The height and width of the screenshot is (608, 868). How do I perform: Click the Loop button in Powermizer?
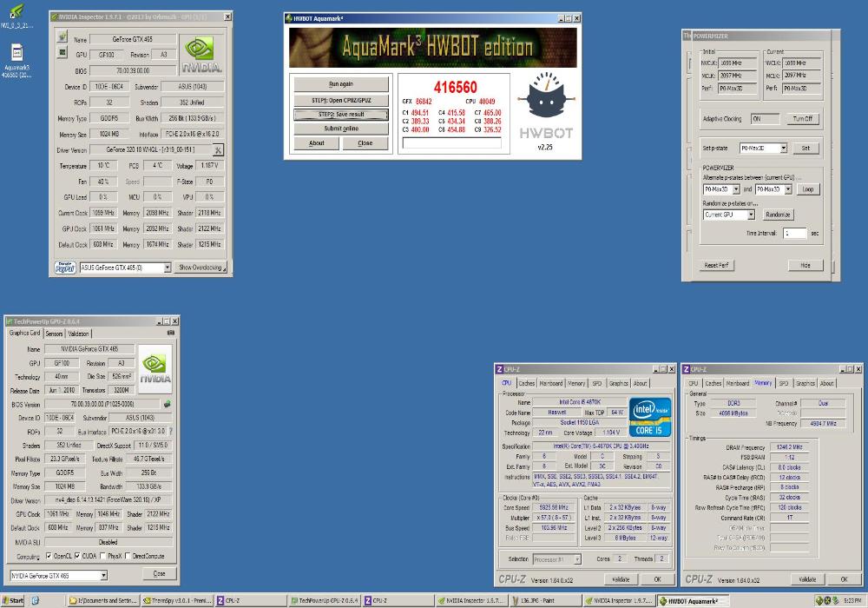click(807, 189)
